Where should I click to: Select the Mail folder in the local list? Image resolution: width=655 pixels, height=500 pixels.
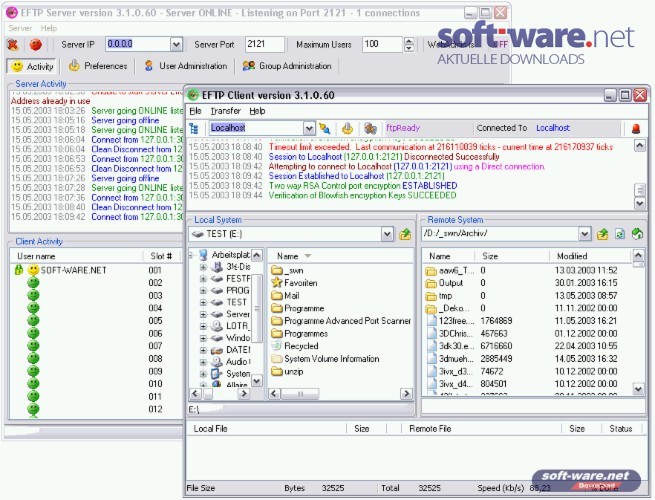pyautogui.click(x=285, y=296)
